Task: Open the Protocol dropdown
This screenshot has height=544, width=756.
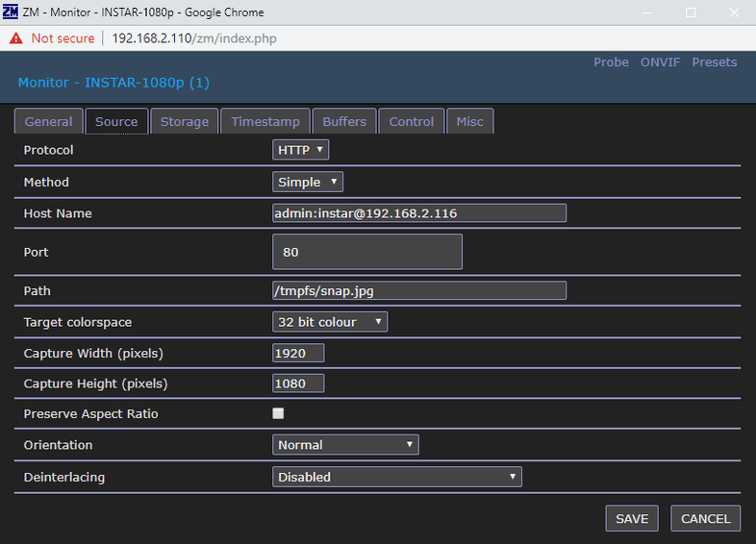Action: (301, 150)
